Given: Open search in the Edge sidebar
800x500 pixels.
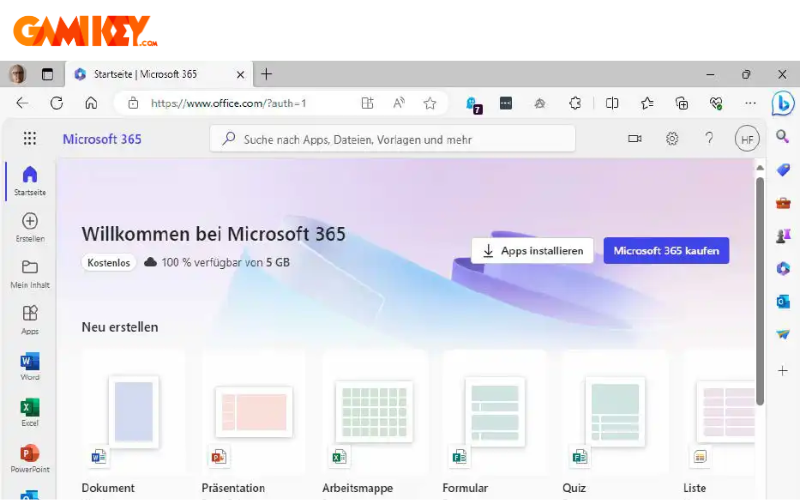Looking at the screenshot, I should click(x=783, y=136).
